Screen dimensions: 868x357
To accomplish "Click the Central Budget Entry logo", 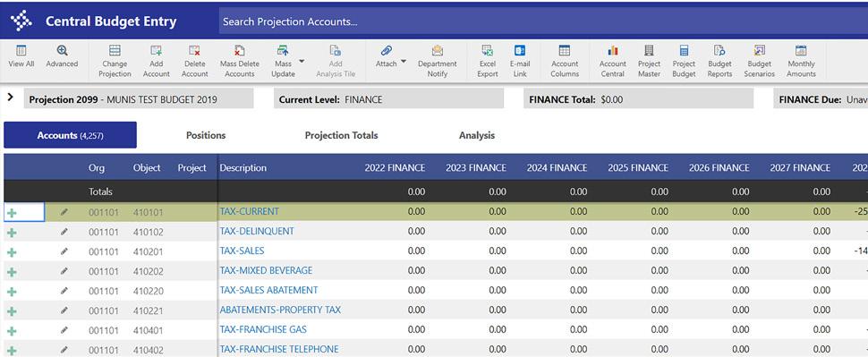I will click(21, 21).
